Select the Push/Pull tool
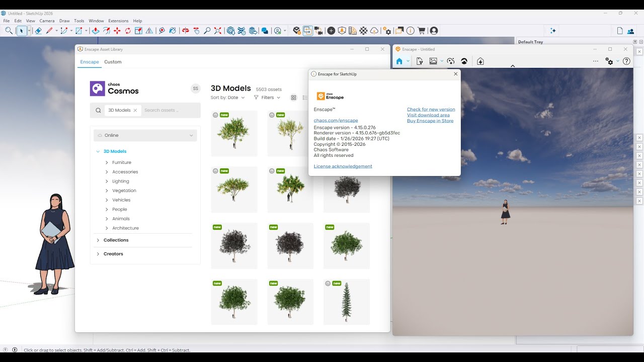The height and width of the screenshot is (362, 644). 95,31
